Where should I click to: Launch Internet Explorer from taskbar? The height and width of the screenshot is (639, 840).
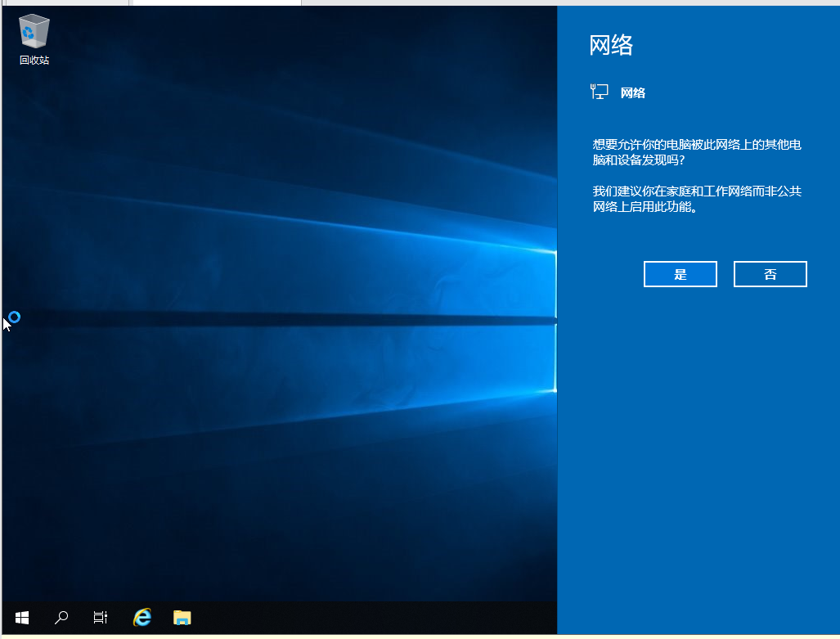click(142, 618)
